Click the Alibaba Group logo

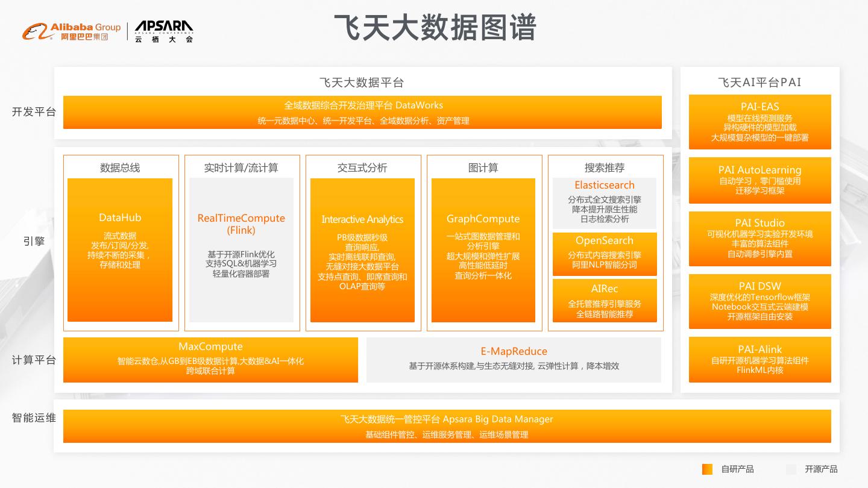(71, 31)
